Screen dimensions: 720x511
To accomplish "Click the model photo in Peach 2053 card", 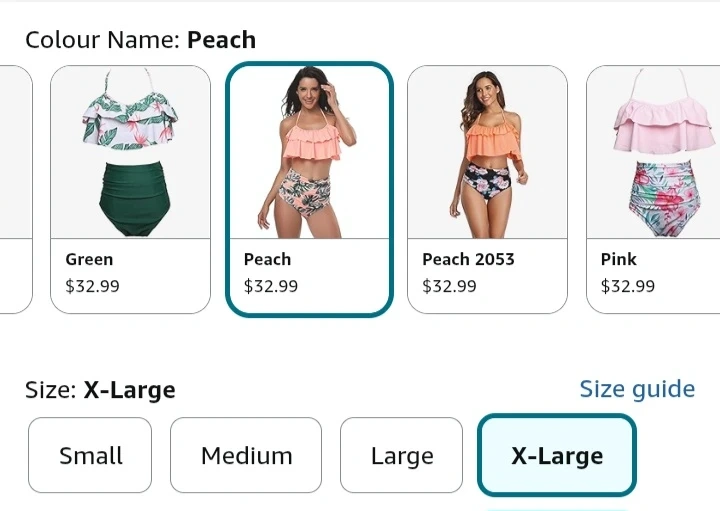I will tap(487, 152).
